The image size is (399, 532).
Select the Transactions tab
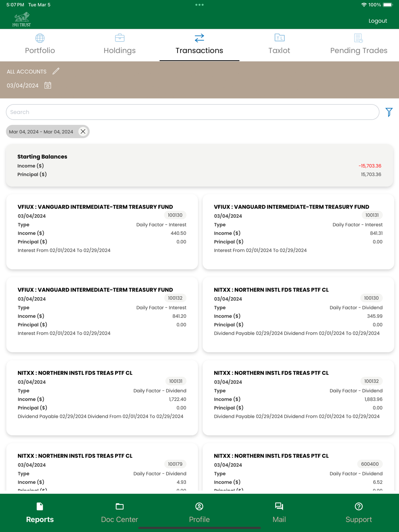click(x=199, y=45)
